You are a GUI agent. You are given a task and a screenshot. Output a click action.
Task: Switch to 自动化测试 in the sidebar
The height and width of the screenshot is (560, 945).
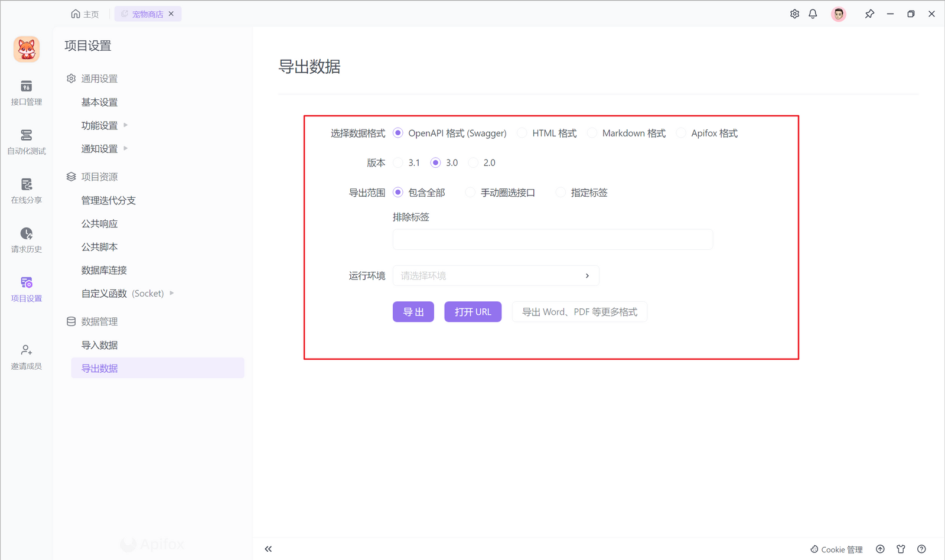click(x=27, y=142)
